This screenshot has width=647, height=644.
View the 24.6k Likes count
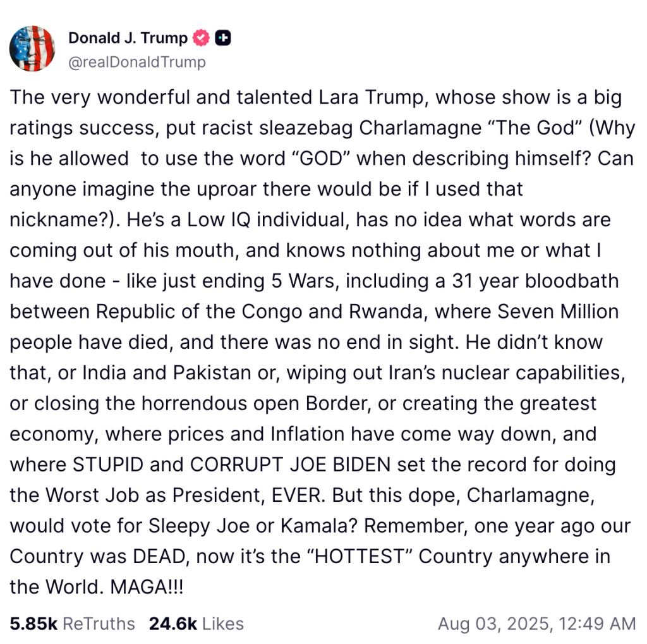173,624
